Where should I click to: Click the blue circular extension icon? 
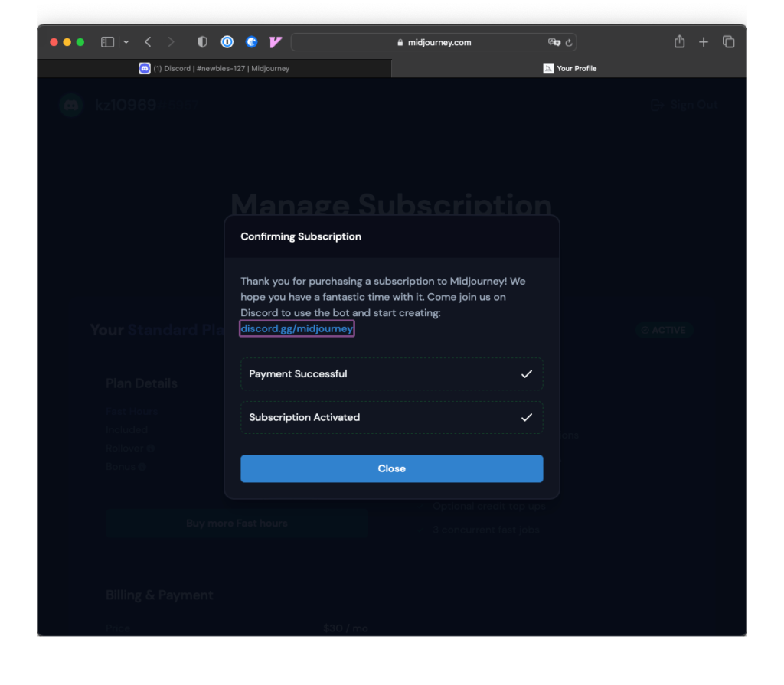tap(251, 42)
